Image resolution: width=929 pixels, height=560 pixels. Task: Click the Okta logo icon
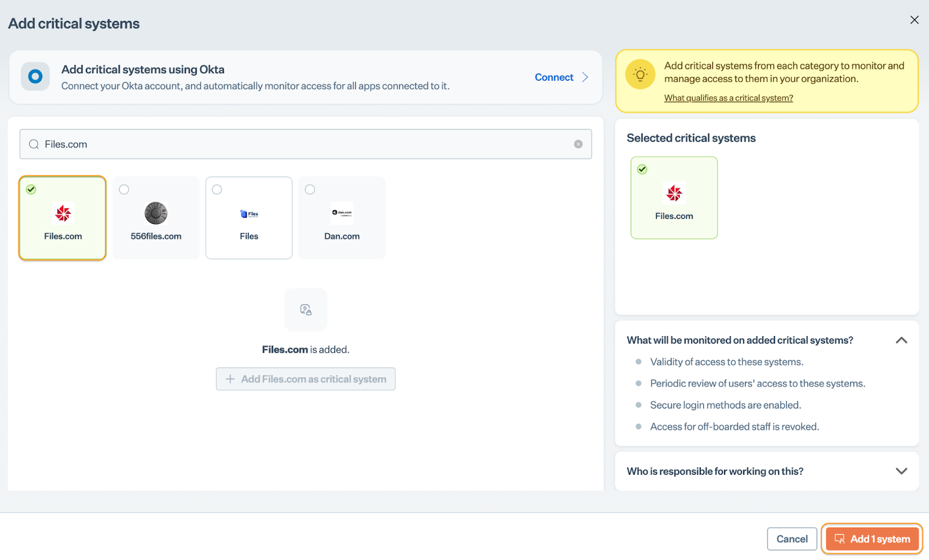click(x=35, y=77)
